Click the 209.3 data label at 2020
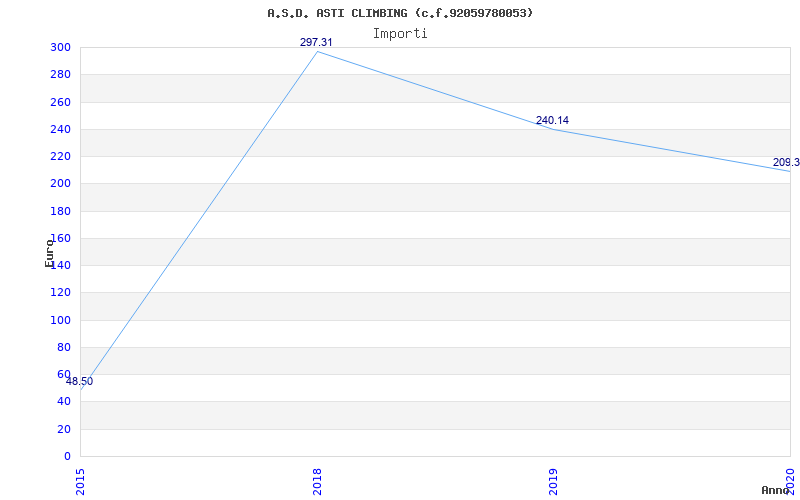The width and height of the screenshot is (800, 500). (786, 162)
